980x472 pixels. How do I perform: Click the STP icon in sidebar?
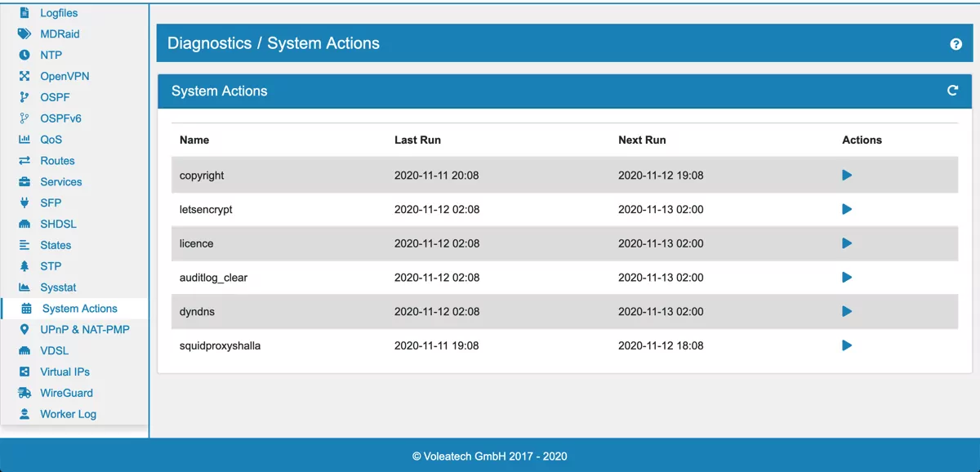pos(24,265)
